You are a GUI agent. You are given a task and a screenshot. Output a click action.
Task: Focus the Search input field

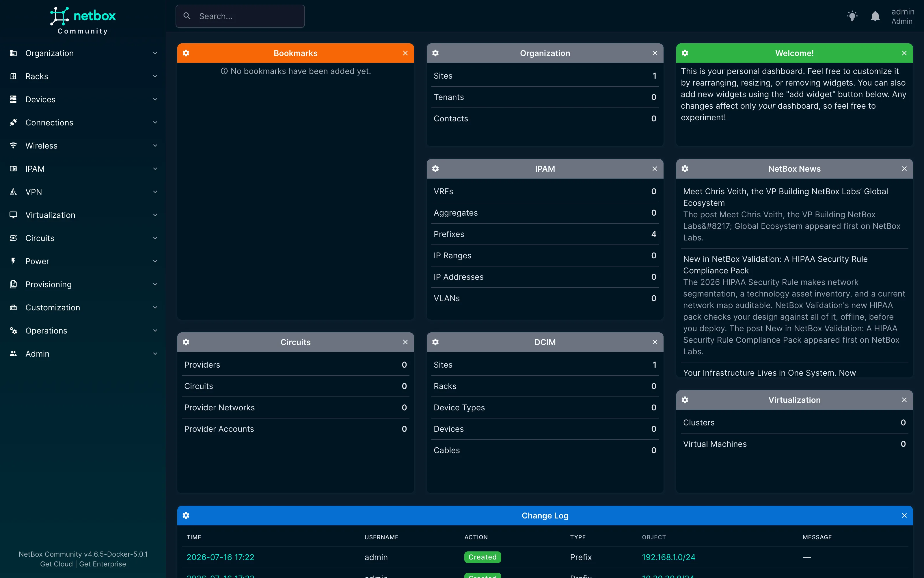(240, 16)
